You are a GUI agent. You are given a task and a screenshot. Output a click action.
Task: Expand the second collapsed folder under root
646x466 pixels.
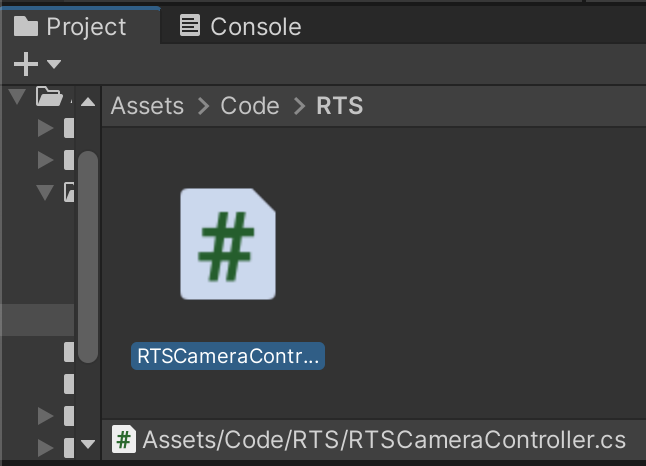point(45,160)
